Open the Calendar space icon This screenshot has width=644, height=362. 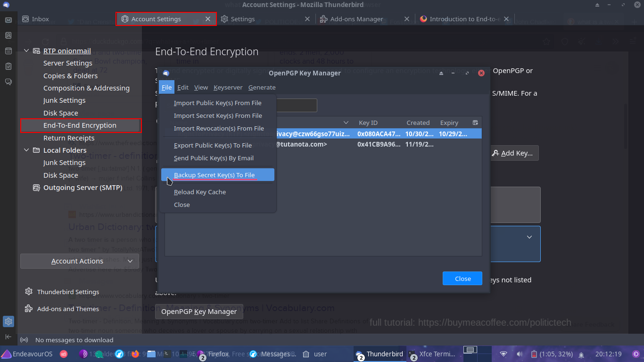[8, 51]
